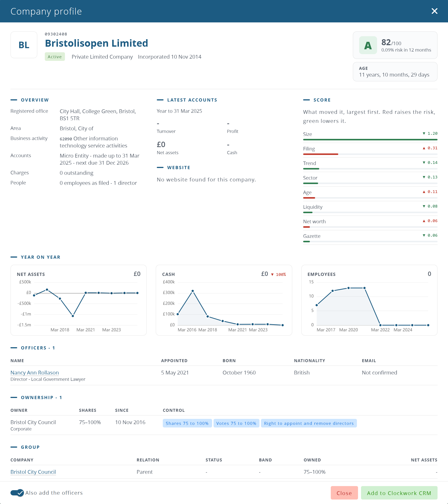
Task: Click the Trend score bar
Action: coord(370,169)
